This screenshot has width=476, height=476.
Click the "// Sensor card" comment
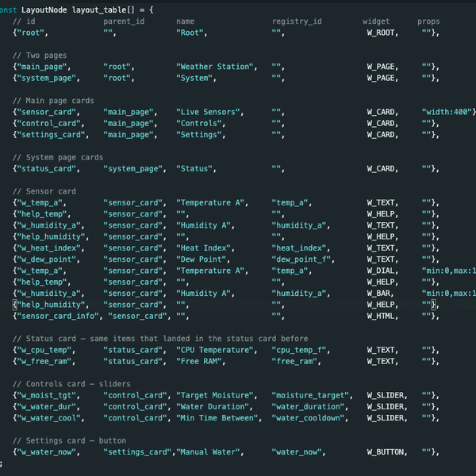tap(44, 191)
